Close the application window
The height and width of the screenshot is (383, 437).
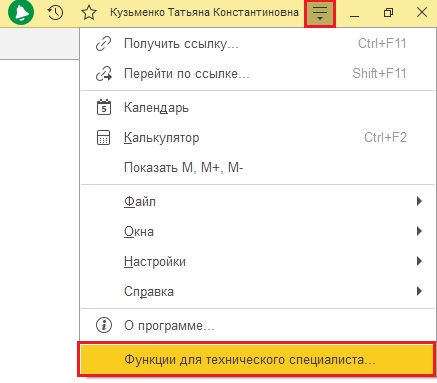pyautogui.click(x=422, y=12)
